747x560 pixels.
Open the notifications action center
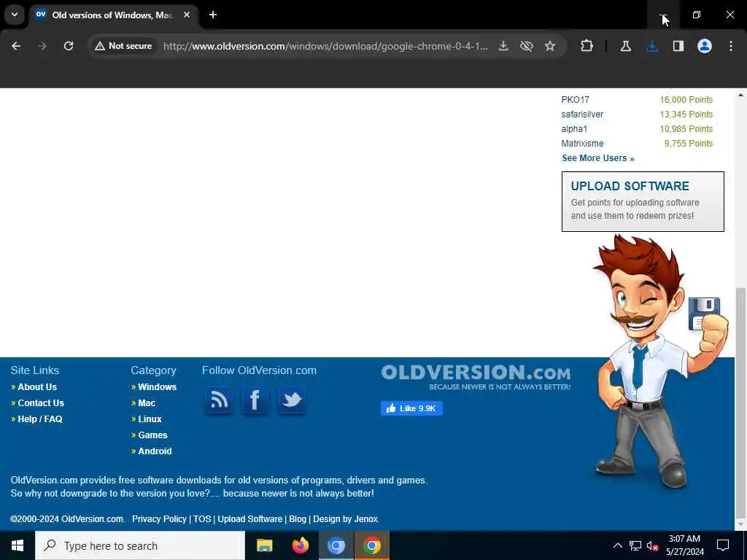pyautogui.click(x=723, y=545)
